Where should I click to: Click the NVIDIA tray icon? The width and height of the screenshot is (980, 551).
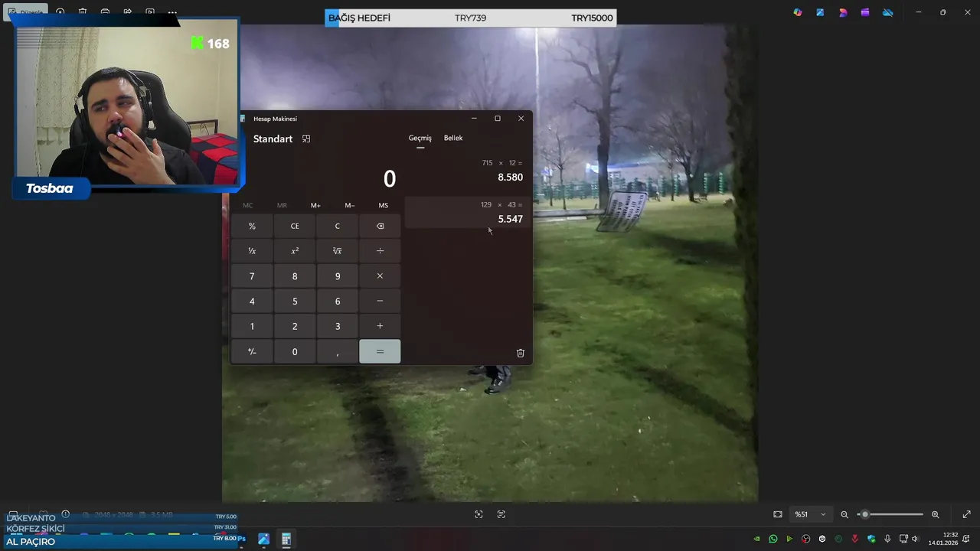[x=756, y=539]
